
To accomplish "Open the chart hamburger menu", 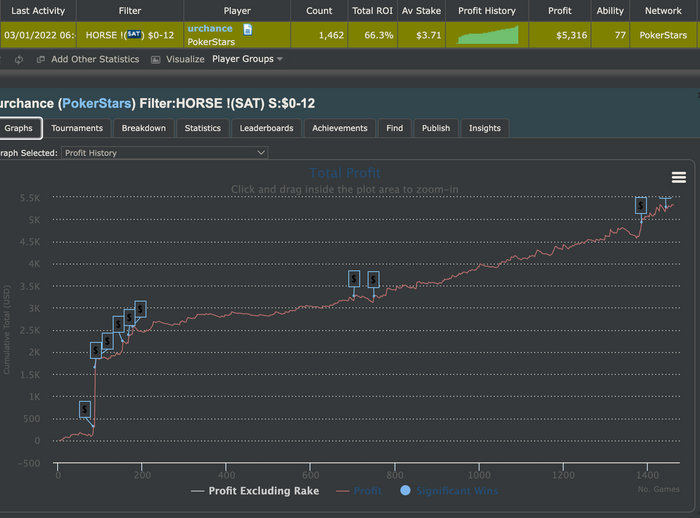I will coord(679,177).
